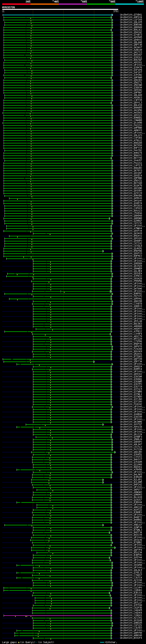146x644 pixels.
Task: Select the UniRef100_Q05744 label
Action: point(131,557)
